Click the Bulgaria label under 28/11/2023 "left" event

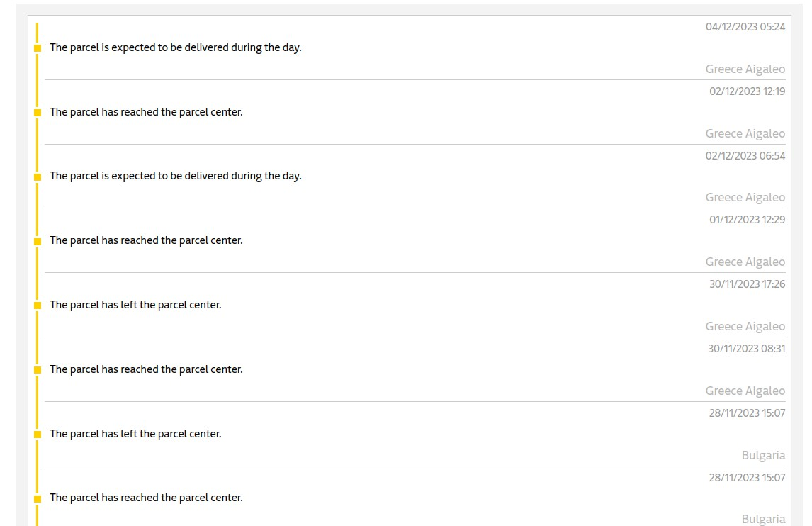pyautogui.click(x=763, y=455)
